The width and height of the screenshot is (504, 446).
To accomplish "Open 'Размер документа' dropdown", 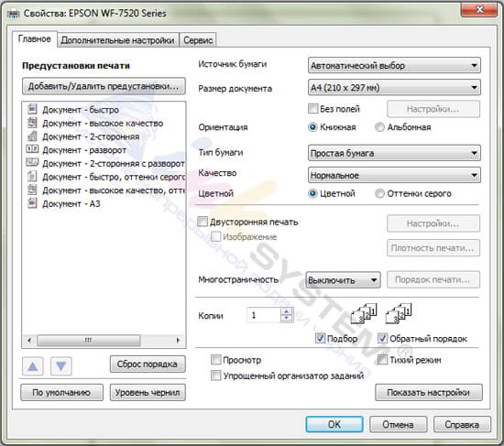I will coord(394,87).
